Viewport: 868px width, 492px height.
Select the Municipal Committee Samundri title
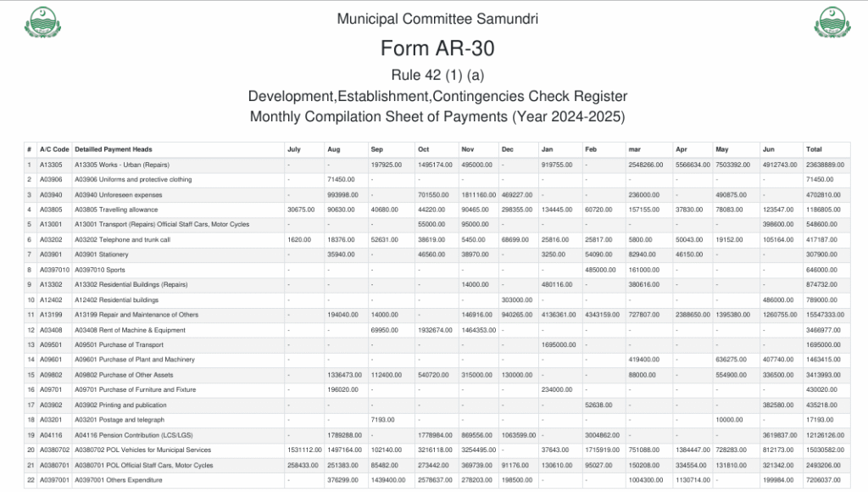coord(437,19)
